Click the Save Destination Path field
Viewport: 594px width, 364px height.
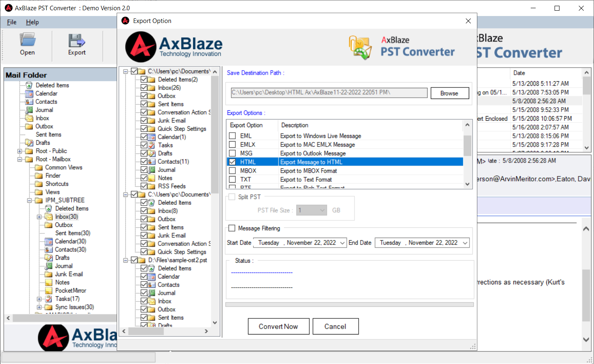point(329,93)
